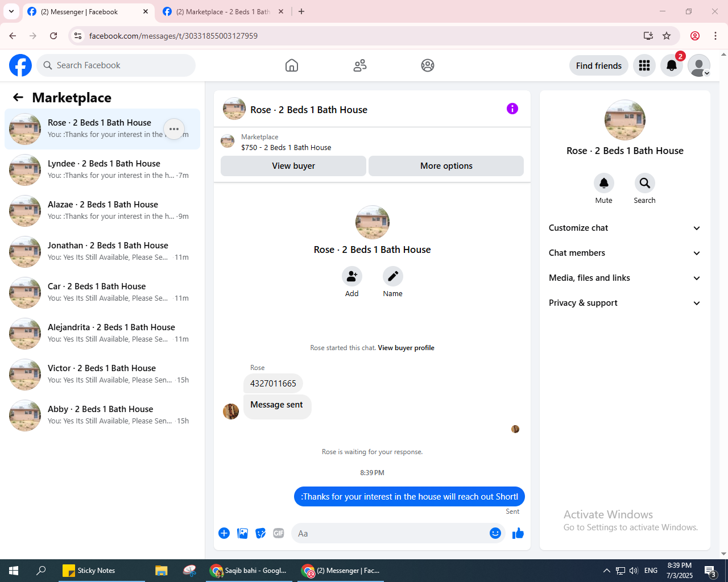Click the blue Thanks for your interest message

[x=409, y=497]
